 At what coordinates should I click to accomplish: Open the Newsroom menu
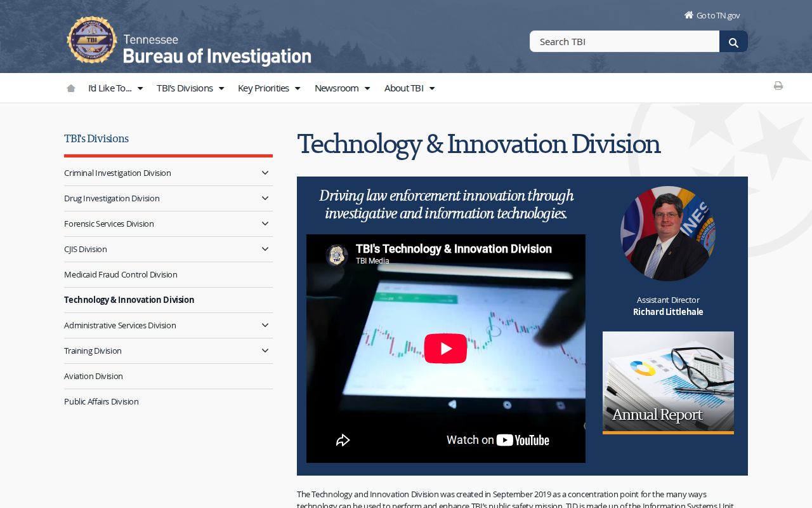[342, 88]
